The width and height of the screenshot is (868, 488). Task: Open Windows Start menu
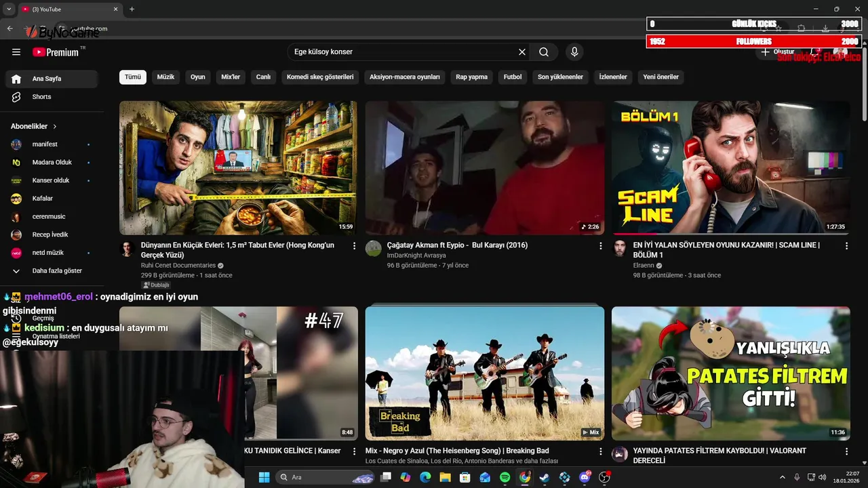coord(264,477)
